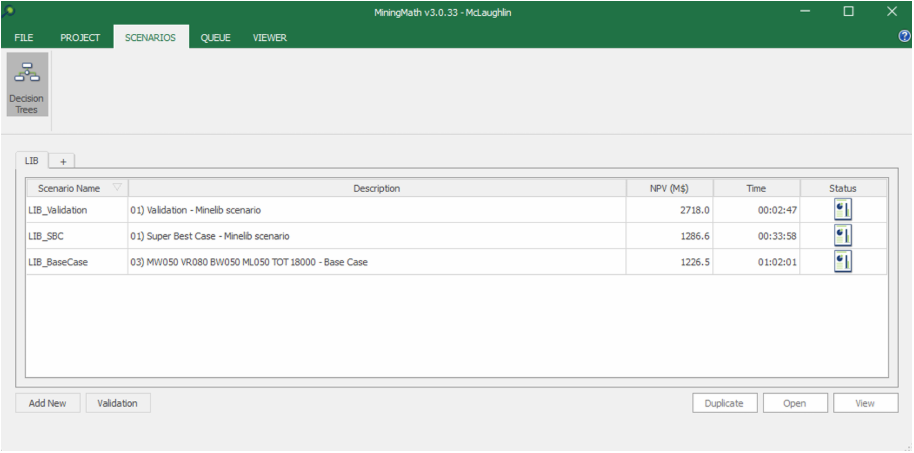Click the Validation button

pos(118,403)
